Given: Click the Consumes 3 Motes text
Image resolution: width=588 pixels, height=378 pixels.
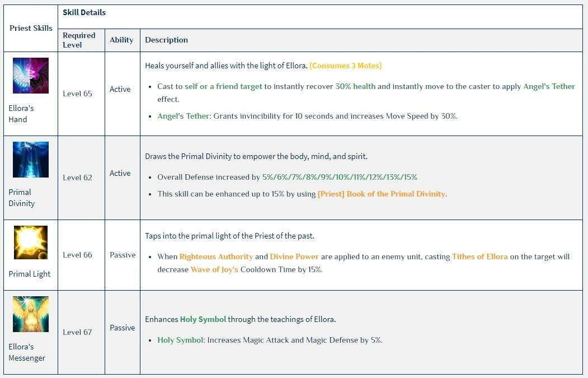Looking at the screenshot, I should pos(346,66).
